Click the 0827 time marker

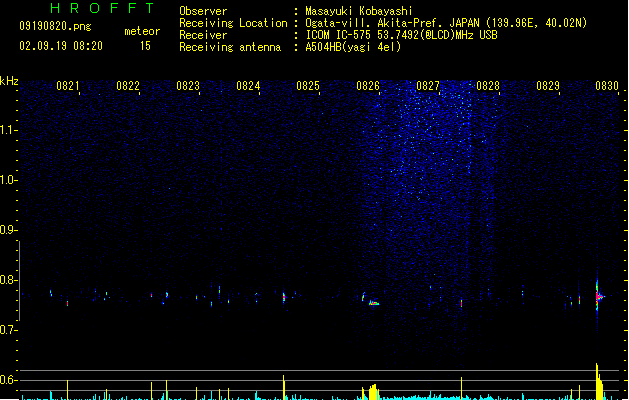tap(428, 86)
